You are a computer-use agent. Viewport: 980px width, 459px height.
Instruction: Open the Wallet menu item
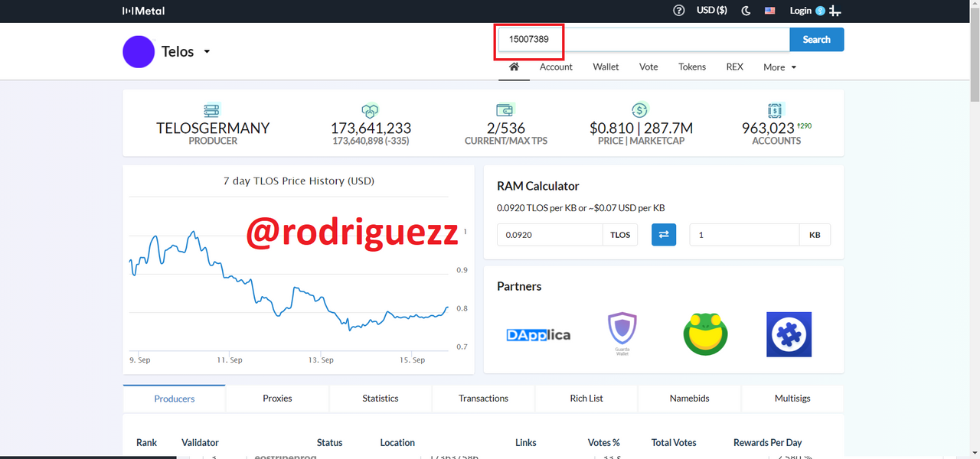[606, 67]
